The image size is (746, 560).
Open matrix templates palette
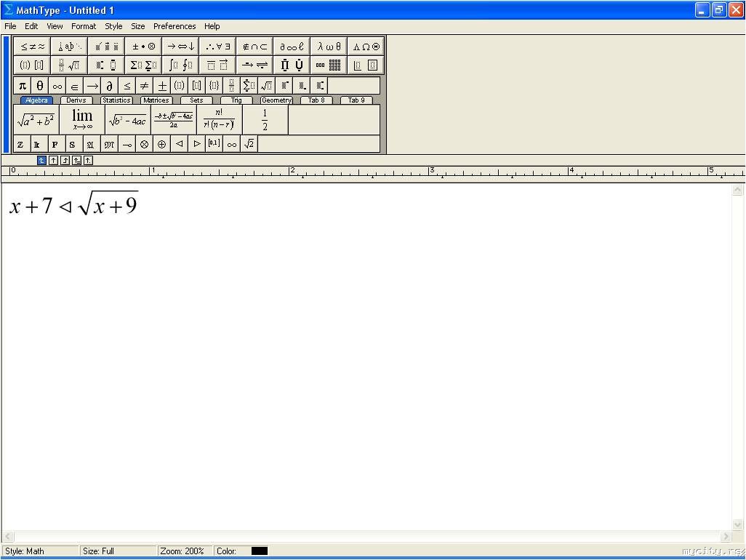(x=329, y=65)
